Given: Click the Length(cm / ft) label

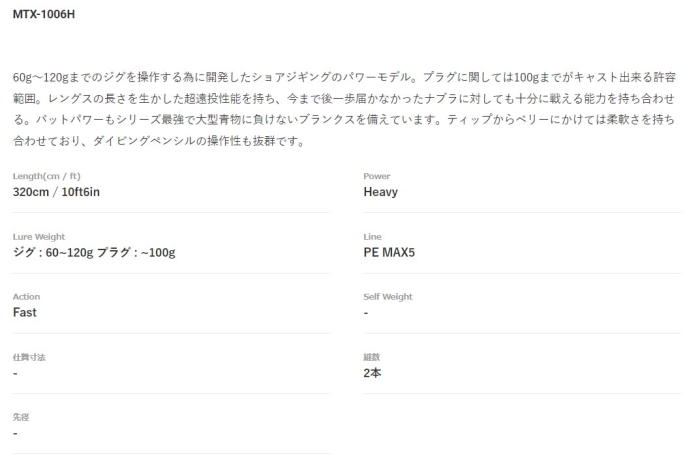Looking at the screenshot, I should pyautogui.click(x=46, y=176).
